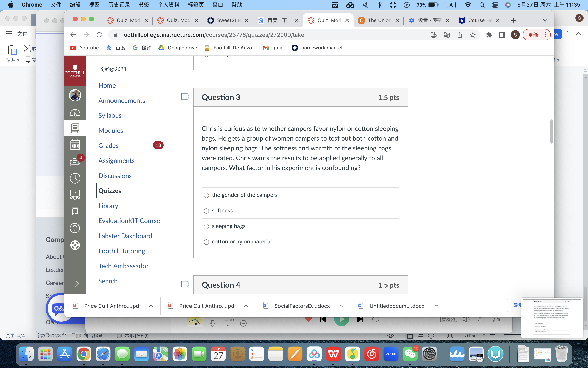
Task: Flag Question 3 for review
Action: click(x=185, y=97)
